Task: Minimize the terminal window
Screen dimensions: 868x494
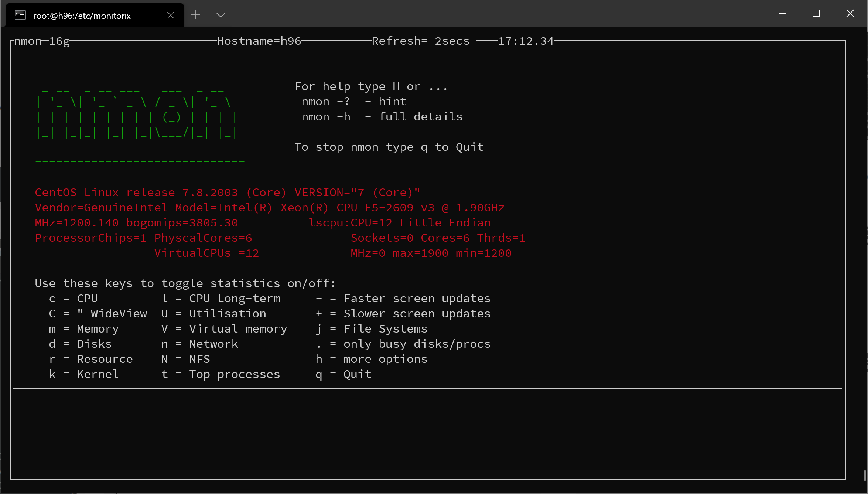Action: 782,14
